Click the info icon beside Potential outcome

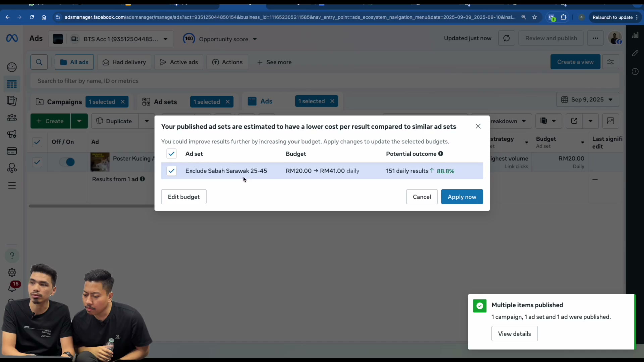pos(441,154)
